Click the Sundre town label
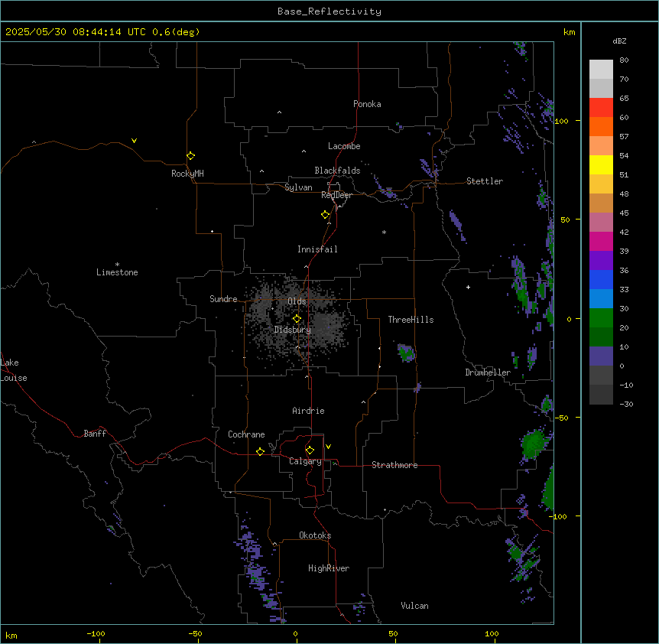 coord(223,299)
